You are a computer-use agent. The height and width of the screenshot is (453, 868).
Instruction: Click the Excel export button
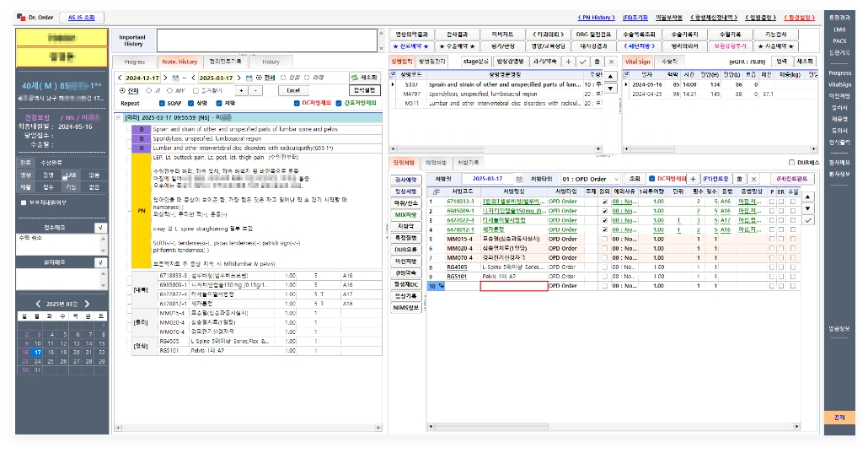tap(292, 89)
